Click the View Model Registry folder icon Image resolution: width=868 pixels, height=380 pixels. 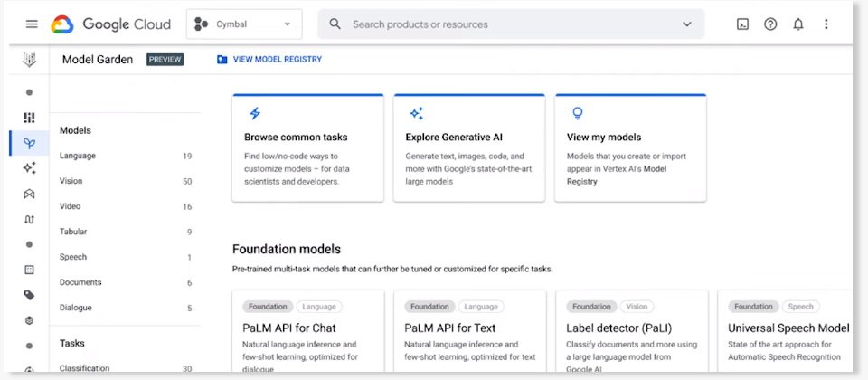click(222, 60)
